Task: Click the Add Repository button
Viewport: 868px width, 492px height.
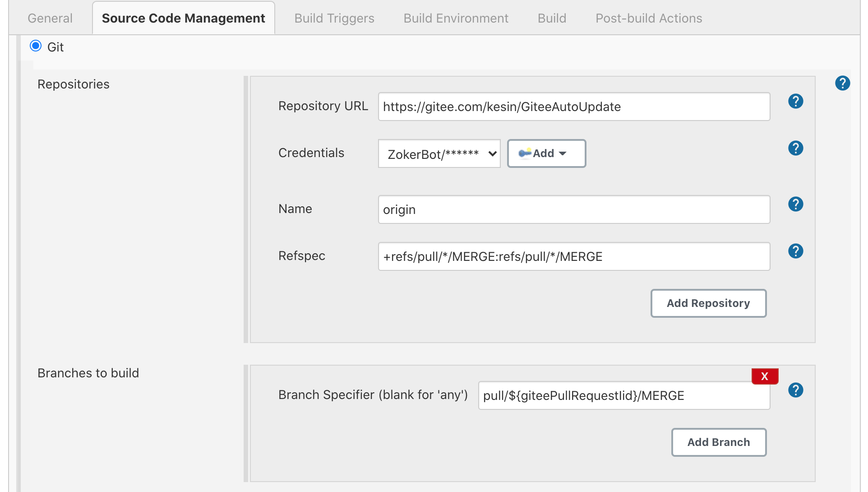Action: pos(709,303)
